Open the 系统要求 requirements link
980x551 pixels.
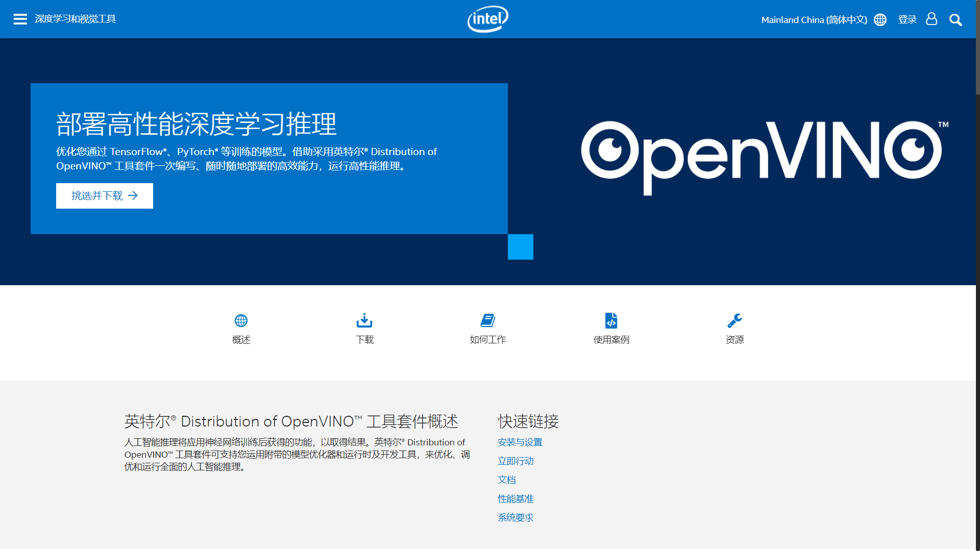point(515,517)
